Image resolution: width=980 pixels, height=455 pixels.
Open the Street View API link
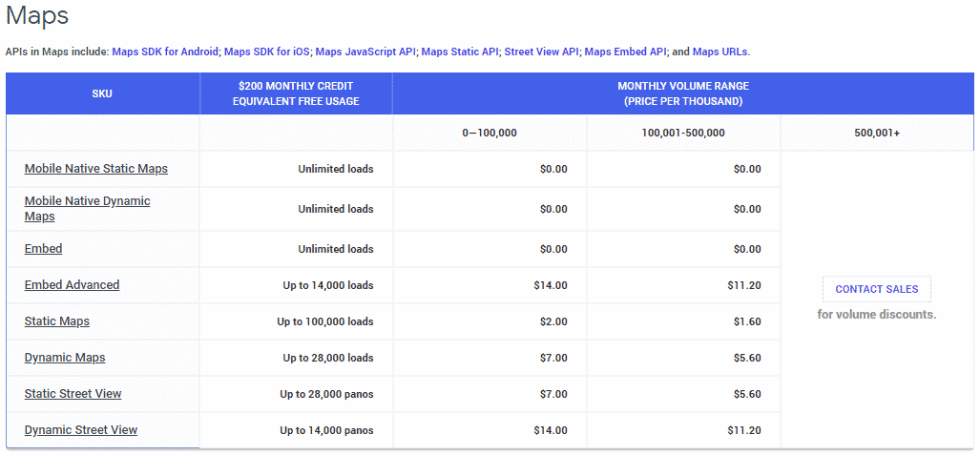pos(541,52)
